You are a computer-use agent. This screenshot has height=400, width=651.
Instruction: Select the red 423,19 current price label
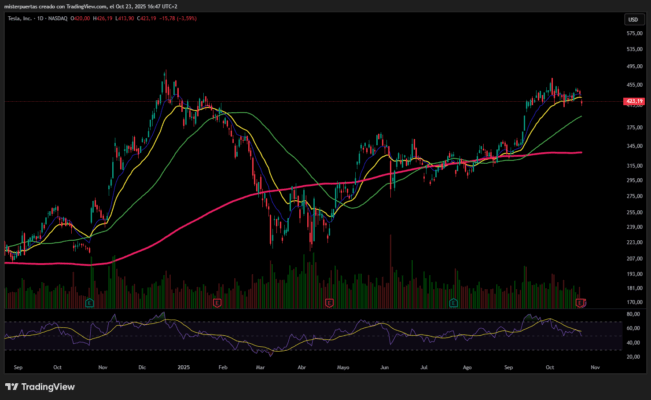[x=632, y=101]
